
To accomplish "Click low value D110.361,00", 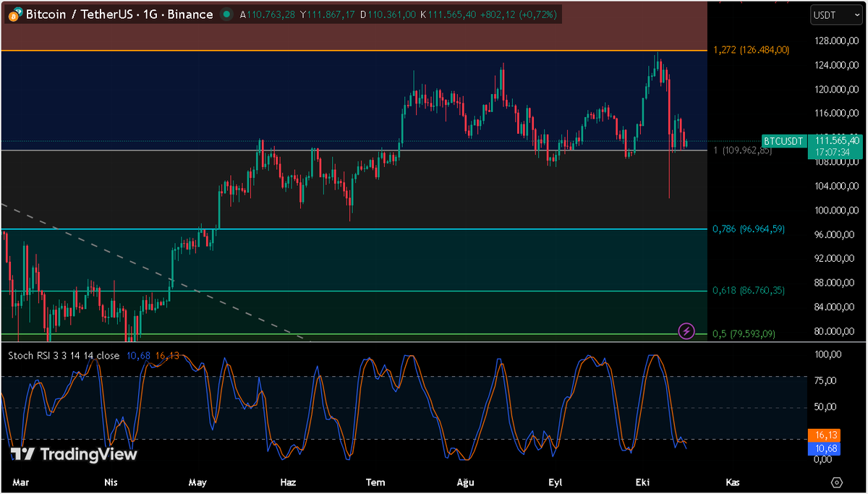I will click(387, 14).
